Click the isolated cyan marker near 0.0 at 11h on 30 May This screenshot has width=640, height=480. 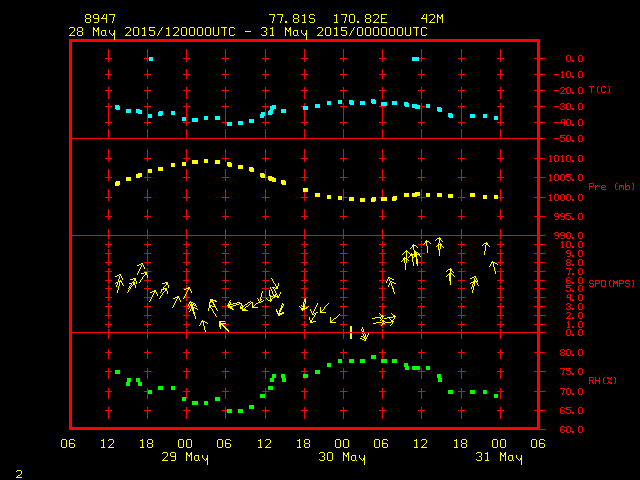[x=416, y=59]
